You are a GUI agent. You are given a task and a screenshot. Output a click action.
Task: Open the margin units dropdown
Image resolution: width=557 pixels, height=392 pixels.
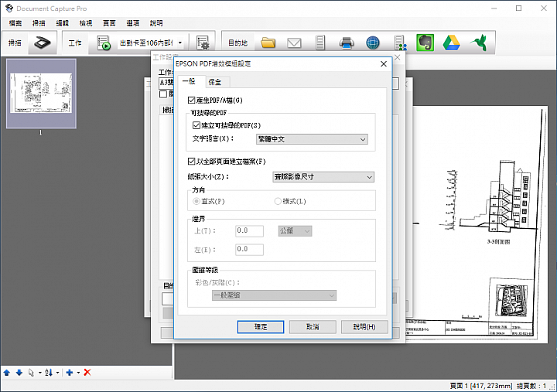click(x=295, y=231)
